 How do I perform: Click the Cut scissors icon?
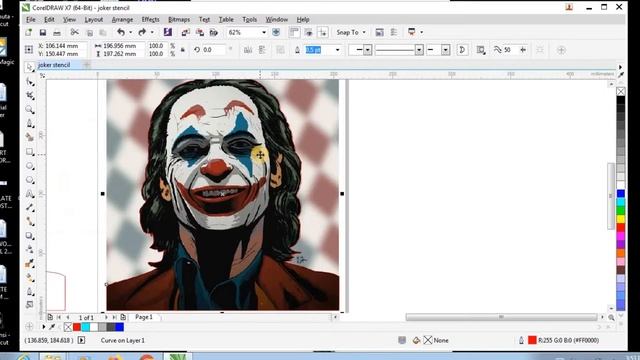coord(74,32)
